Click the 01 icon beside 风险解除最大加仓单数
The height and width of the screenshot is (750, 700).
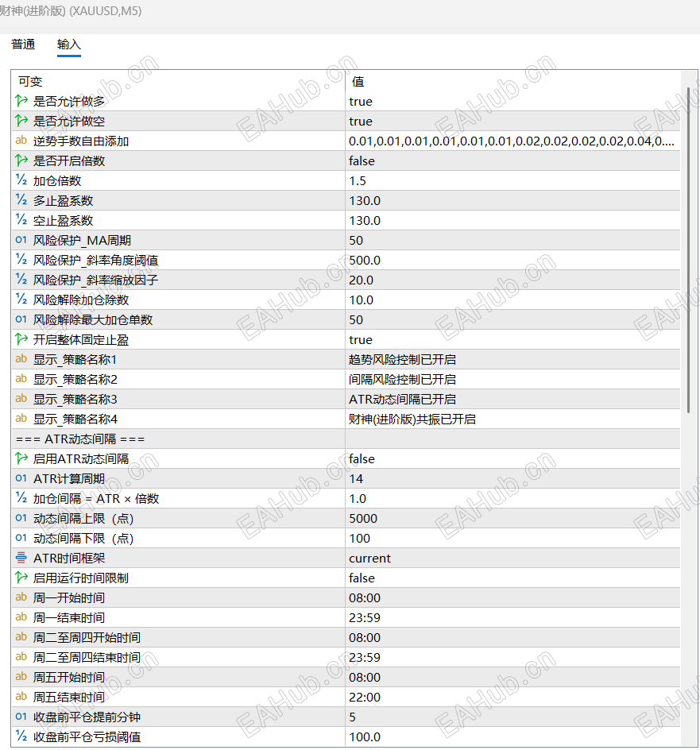pyautogui.click(x=21, y=319)
